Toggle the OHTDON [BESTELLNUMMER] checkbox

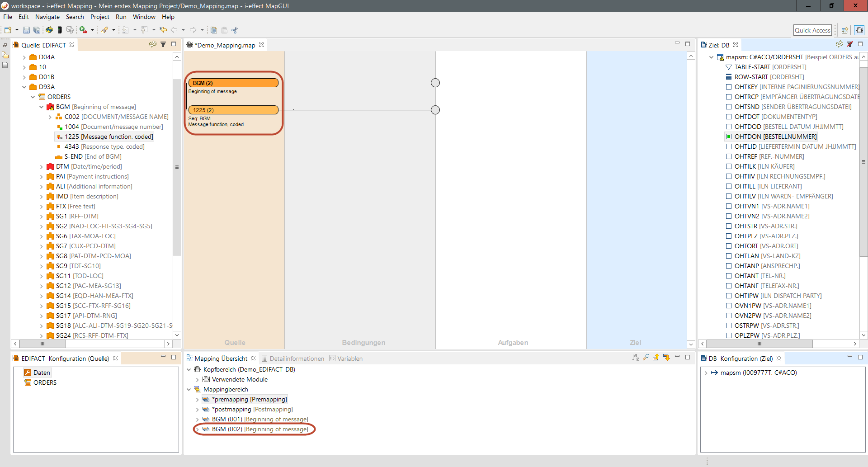click(x=729, y=137)
